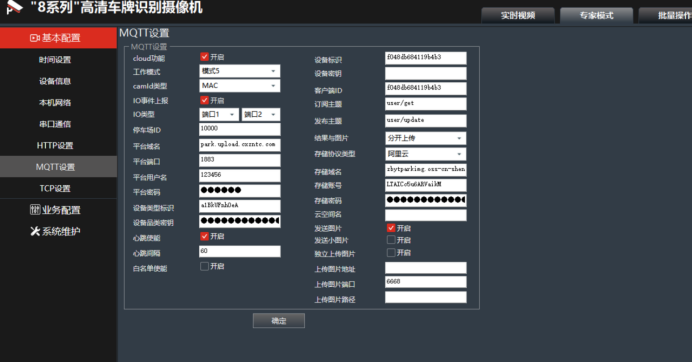Viewport: 692px width, 362px height.
Task: Click the 客户端ID input field
Action: pyautogui.click(x=425, y=88)
